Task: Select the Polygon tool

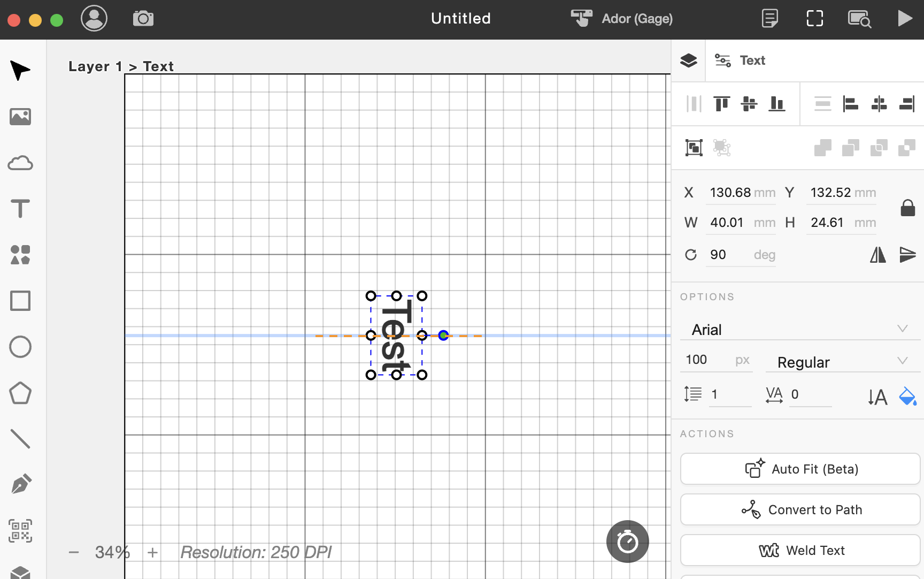Action: coord(20,393)
